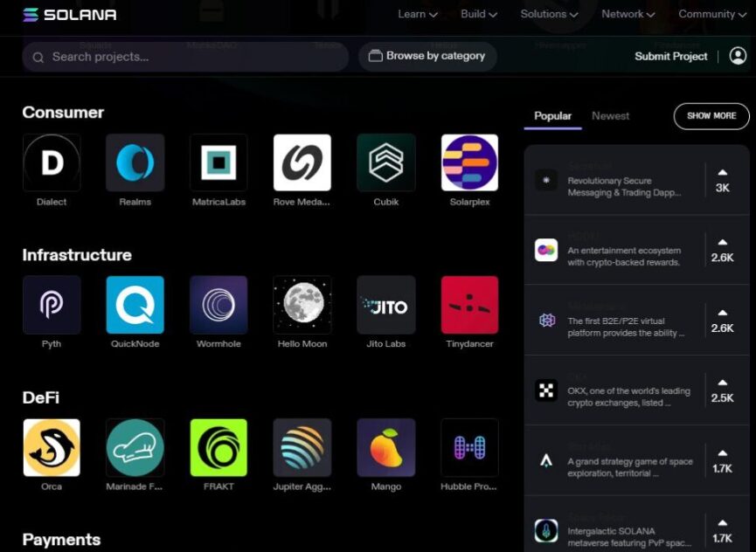Open the Dialect project icon

click(52, 162)
